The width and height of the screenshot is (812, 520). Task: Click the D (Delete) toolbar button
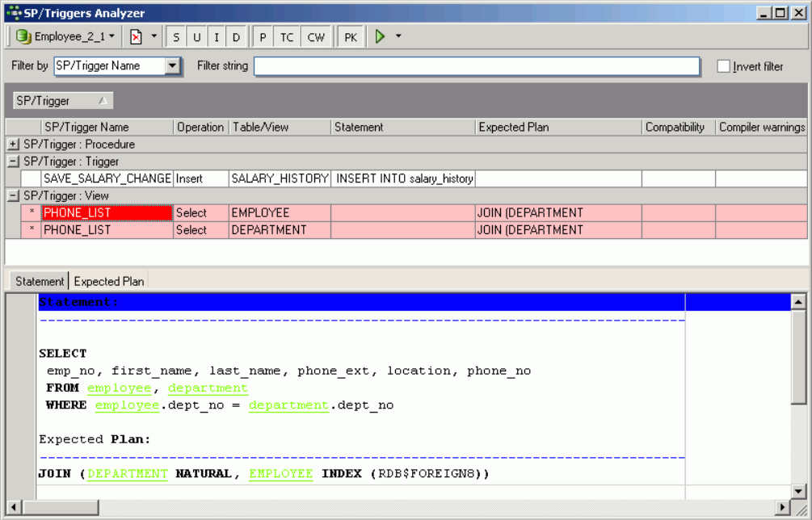(x=236, y=37)
